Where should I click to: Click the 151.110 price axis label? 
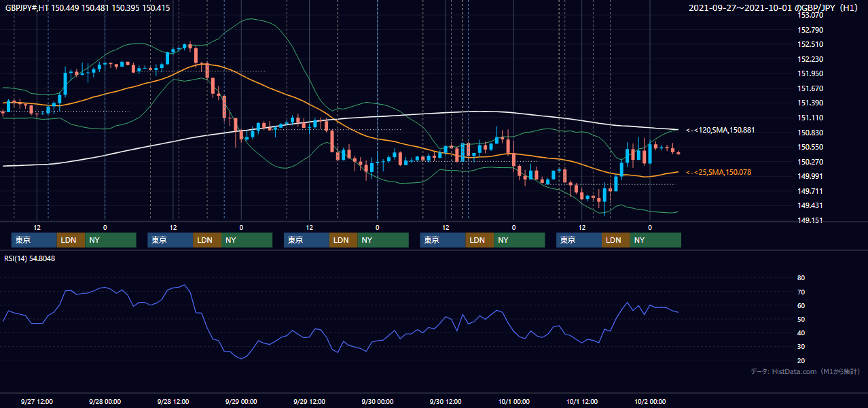(810, 118)
